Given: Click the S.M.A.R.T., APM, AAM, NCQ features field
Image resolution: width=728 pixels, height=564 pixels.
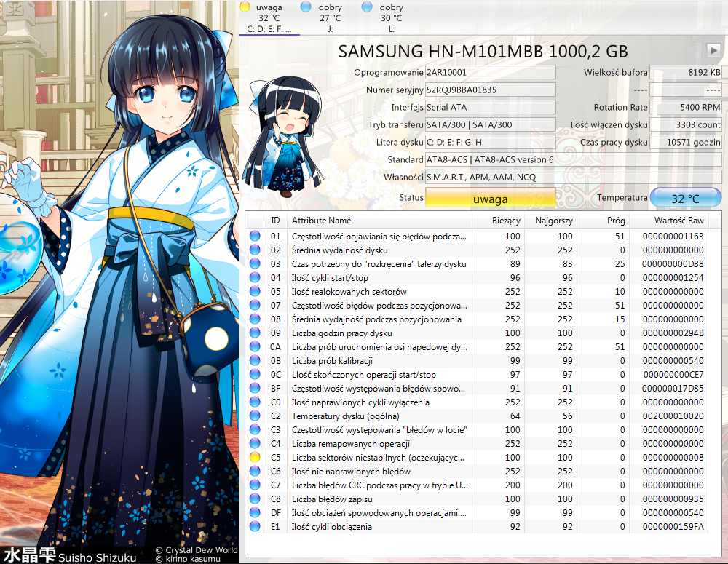Looking at the screenshot, I should pos(574,177).
